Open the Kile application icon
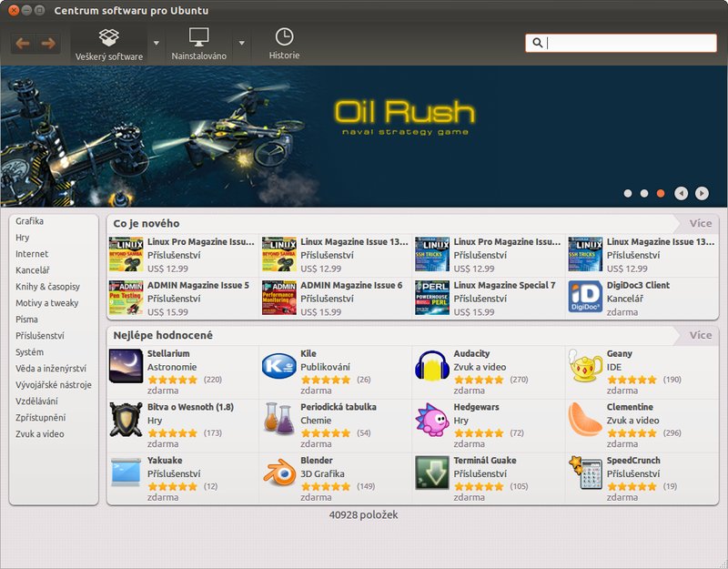728x569 pixels. click(x=279, y=366)
